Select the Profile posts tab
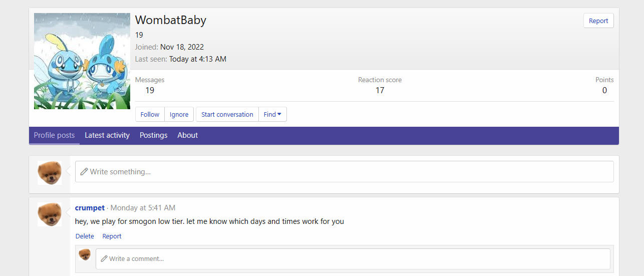This screenshot has width=644, height=276. [x=54, y=135]
